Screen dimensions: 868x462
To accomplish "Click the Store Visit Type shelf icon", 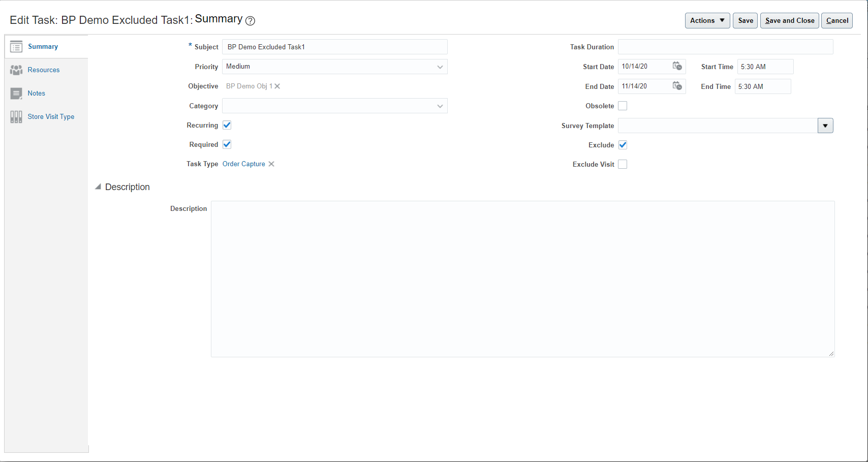I will tap(16, 117).
